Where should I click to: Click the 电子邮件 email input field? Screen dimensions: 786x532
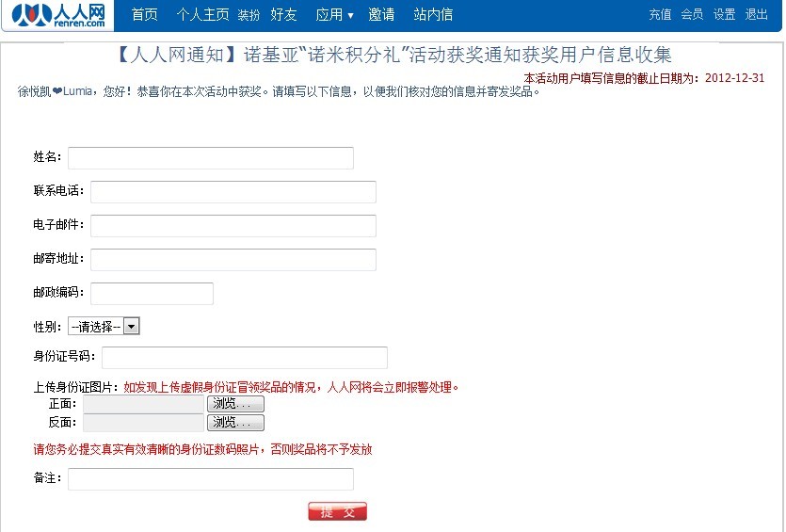point(233,226)
